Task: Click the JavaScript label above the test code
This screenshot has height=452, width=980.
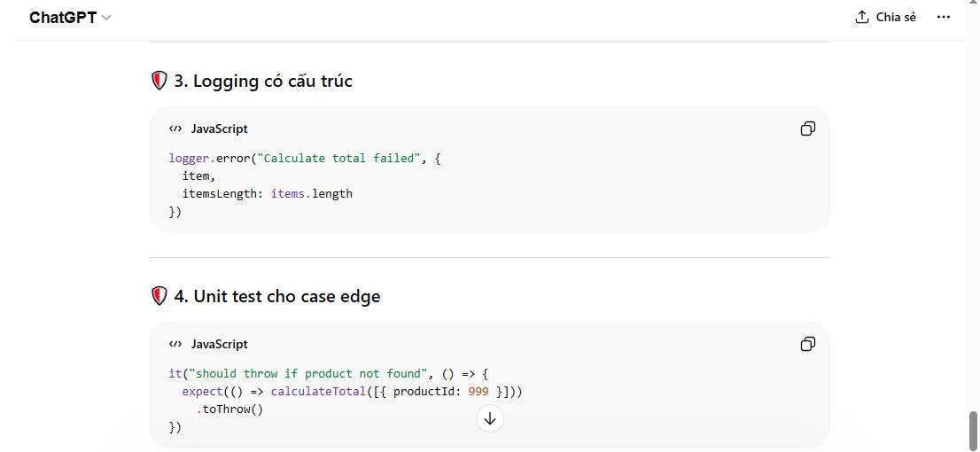Action: [219, 344]
